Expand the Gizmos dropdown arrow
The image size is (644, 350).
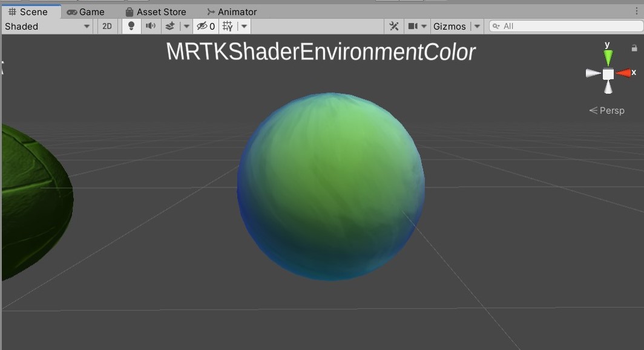477,26
